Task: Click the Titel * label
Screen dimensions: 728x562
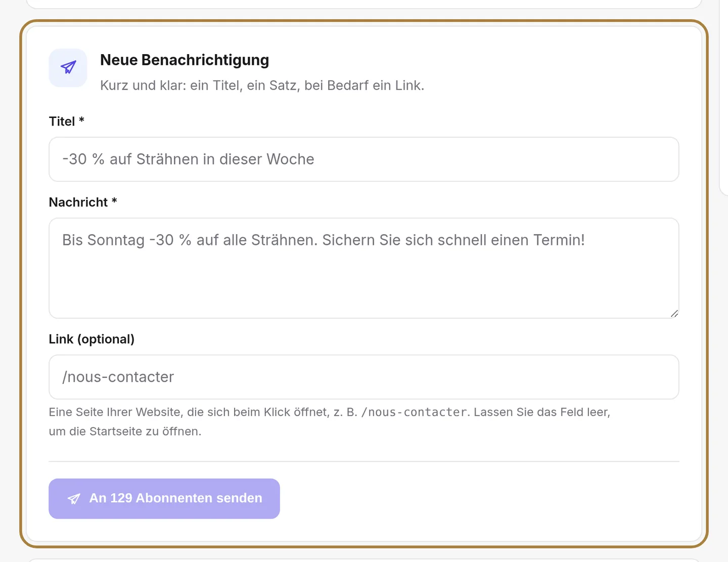Action: tap(66, 121)
